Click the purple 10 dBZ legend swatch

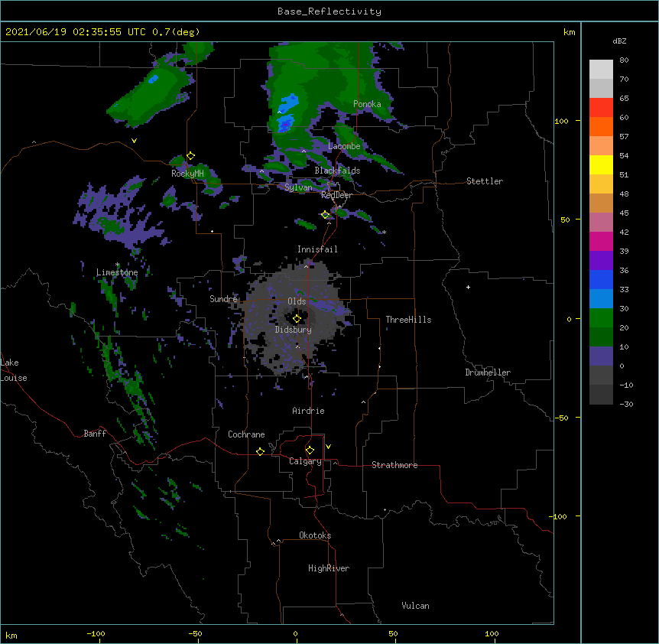click(x=601, y=356)
